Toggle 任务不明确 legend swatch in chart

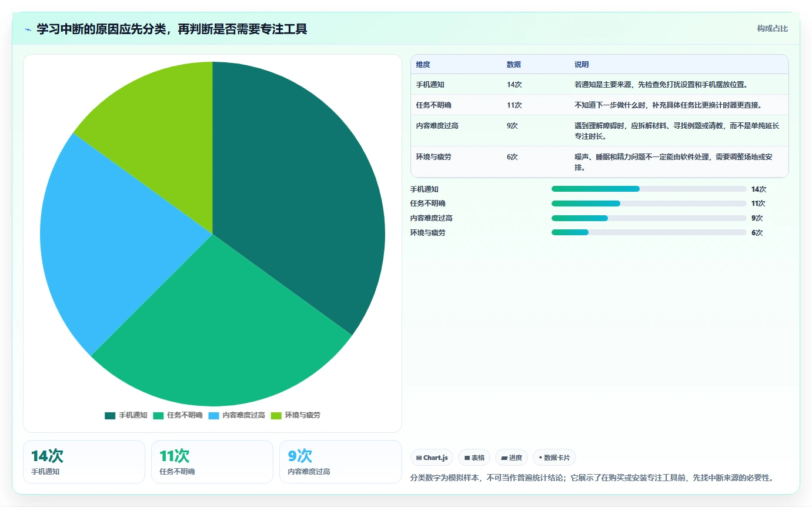(158, 415)
